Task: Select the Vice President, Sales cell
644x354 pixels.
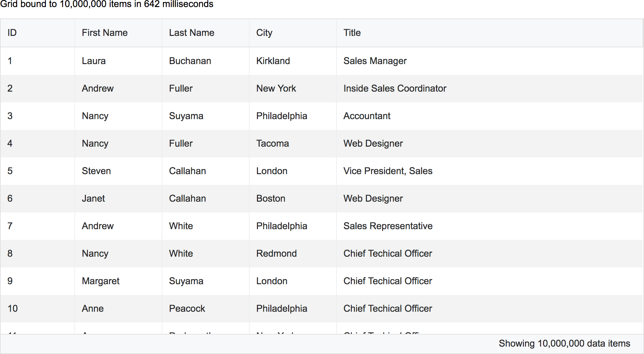Action: tap(388, 171)
